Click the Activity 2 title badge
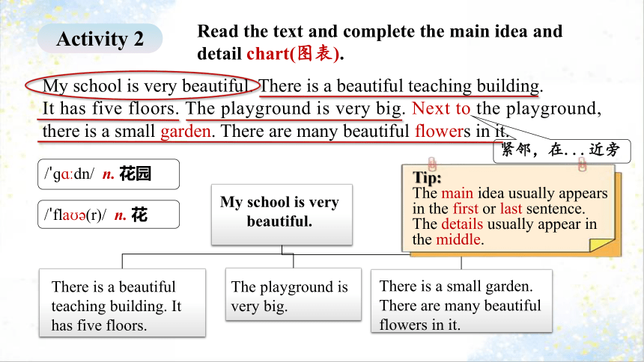The image size is (644, 362). (x=100, y=38)
